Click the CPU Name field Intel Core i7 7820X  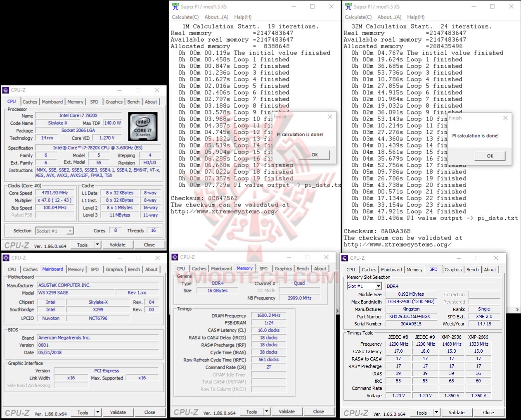point(78,116)
